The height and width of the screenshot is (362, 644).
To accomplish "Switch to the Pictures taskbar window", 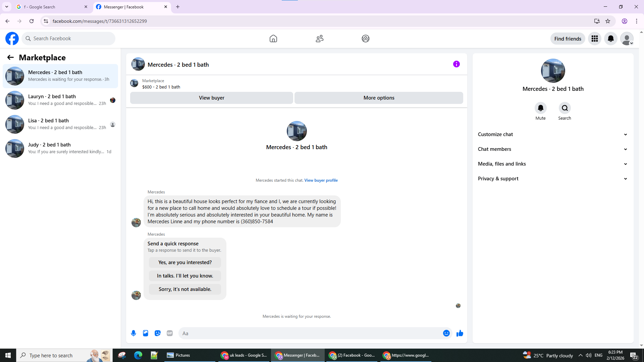I will click(190, 355).
